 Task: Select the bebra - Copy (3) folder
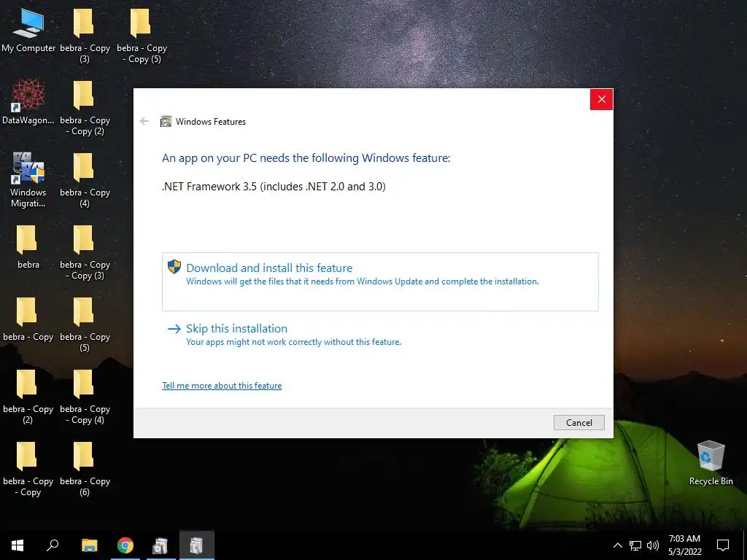(x=85, y=35)
